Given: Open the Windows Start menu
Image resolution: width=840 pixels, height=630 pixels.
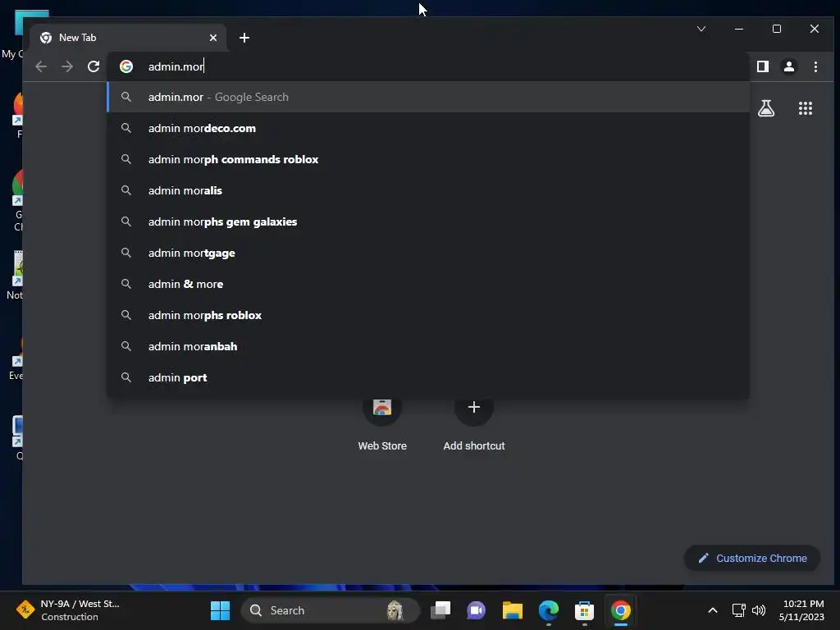Looking at the screenshot, I should [220, 610].
